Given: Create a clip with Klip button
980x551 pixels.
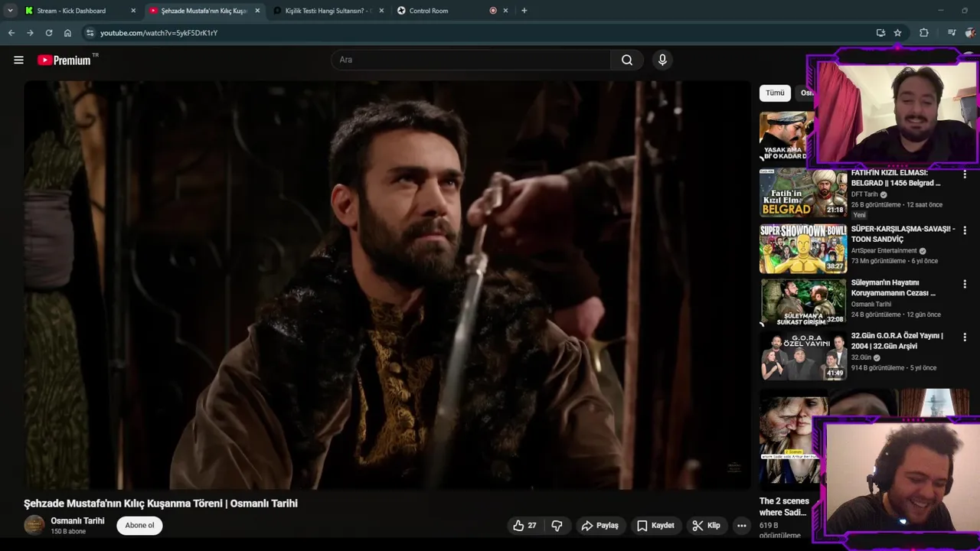Looking at the screenshot, I should click(x=706, y=526).
